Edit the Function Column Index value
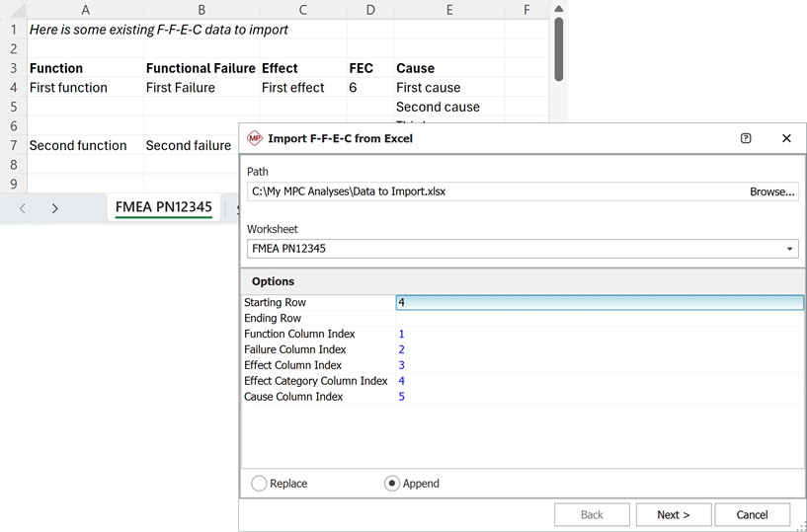Viewport: 807px width, 532px height. coord(599,335)
